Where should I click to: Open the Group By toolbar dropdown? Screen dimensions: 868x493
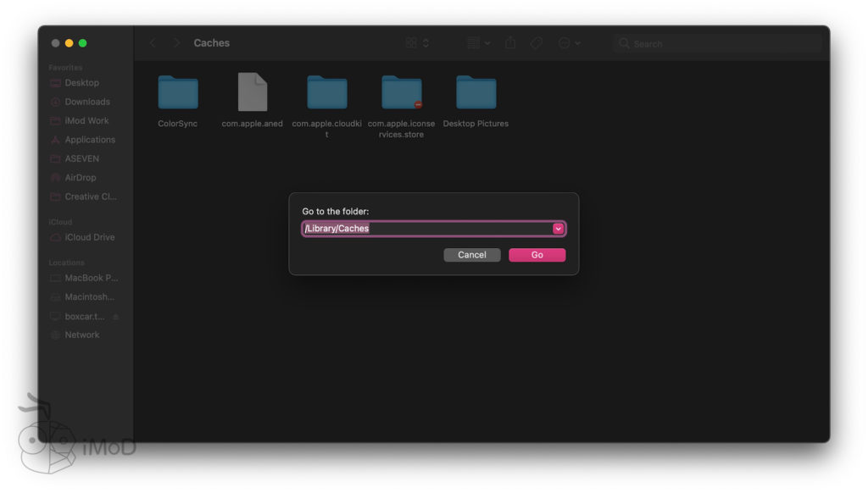pyautogui.click(x=479, y=43)
